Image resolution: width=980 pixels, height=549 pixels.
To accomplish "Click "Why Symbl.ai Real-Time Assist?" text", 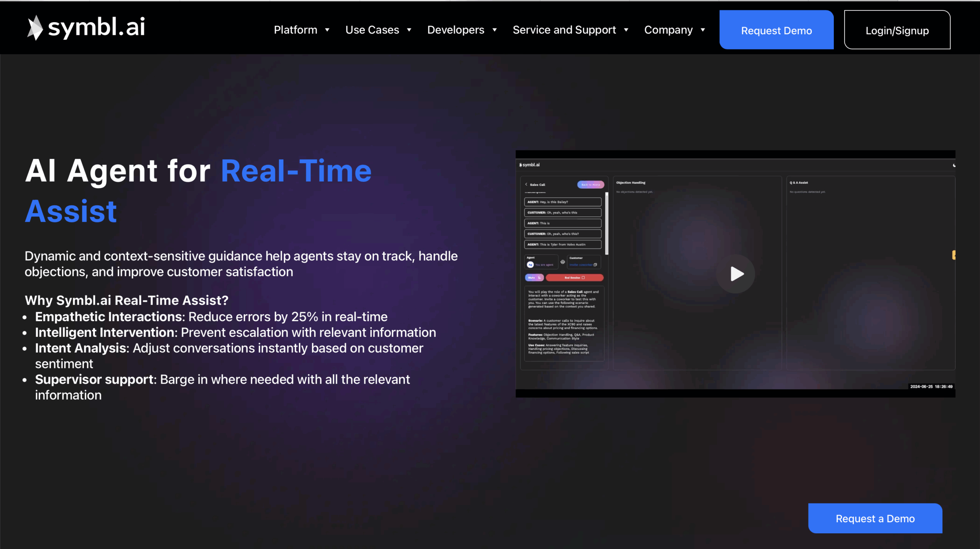I will pos(127,301).
